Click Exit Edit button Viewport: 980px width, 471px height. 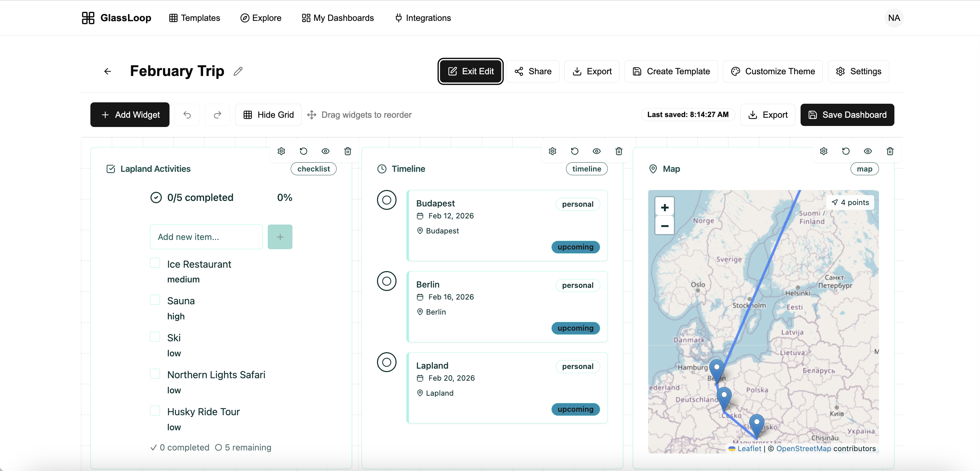click(470, 71)
